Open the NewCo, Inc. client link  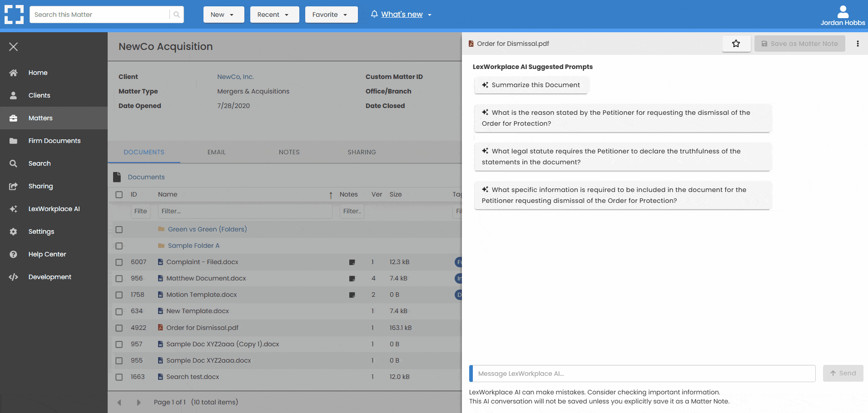235,77
